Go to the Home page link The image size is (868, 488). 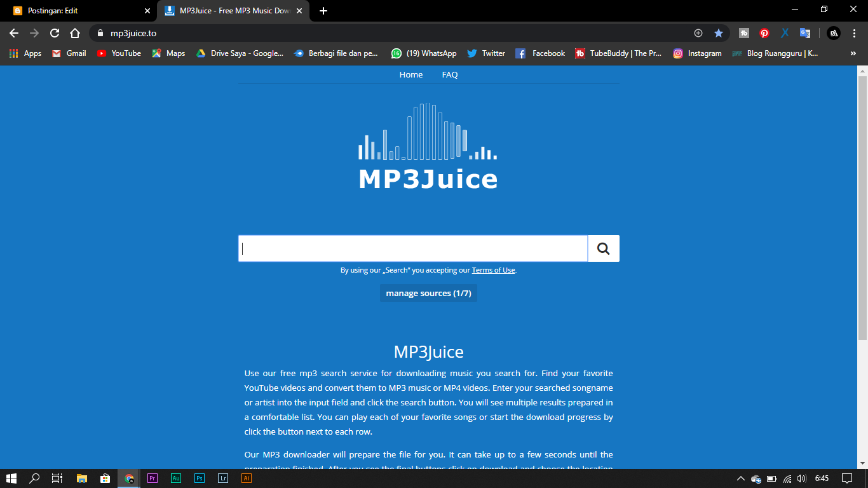point(411,74)
